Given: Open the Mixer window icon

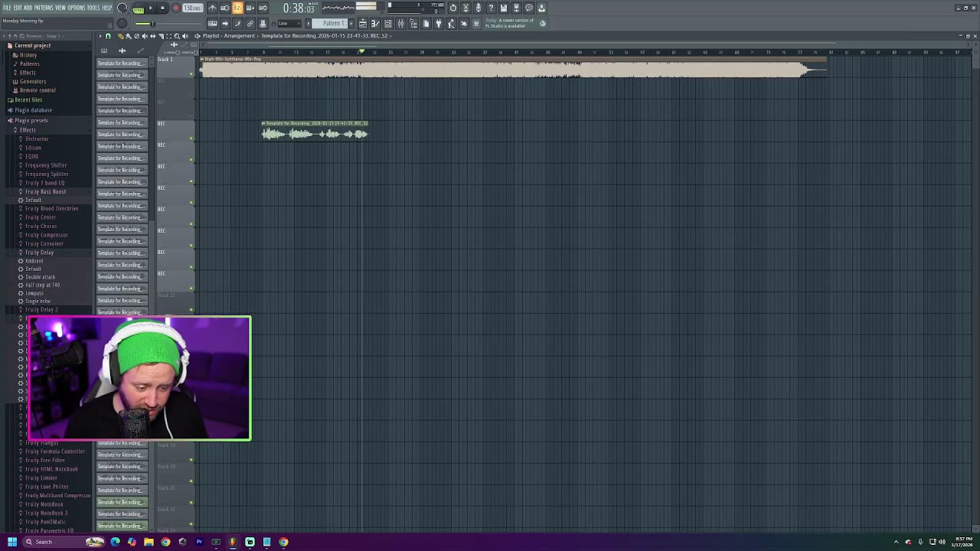Looking at the screenshot, I should coord(400,24).
